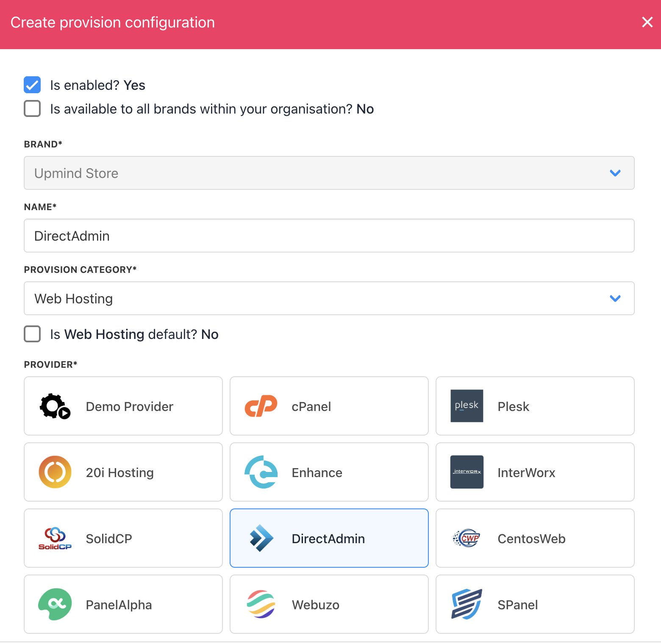Image resolution: width=661 pixels, height=644 pixels.
Task: Click the NAME* field label
Action: point(40,207)
